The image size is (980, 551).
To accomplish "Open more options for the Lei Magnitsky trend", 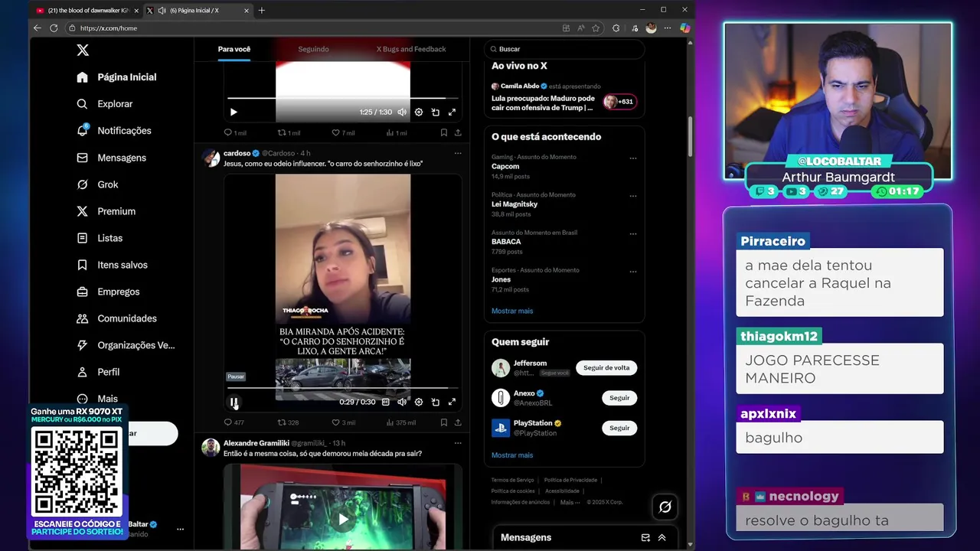I will pyautogui.click(x=632, y=196).
